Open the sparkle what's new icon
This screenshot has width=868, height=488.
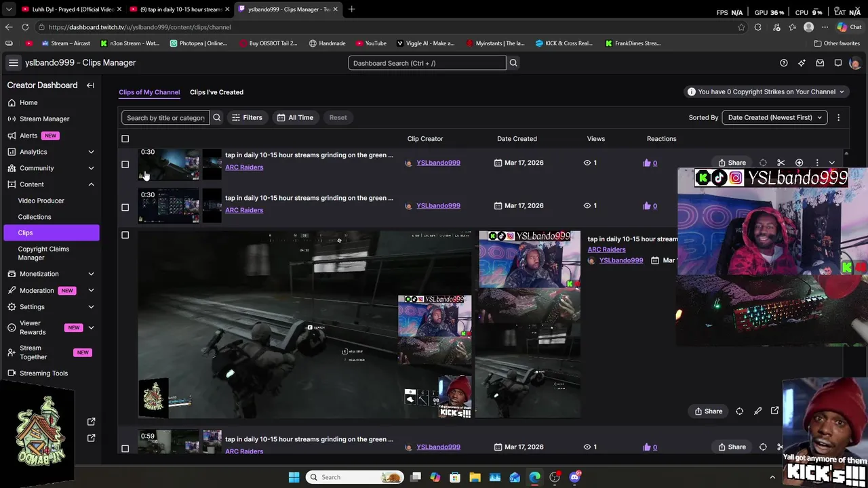coord(802,63)
